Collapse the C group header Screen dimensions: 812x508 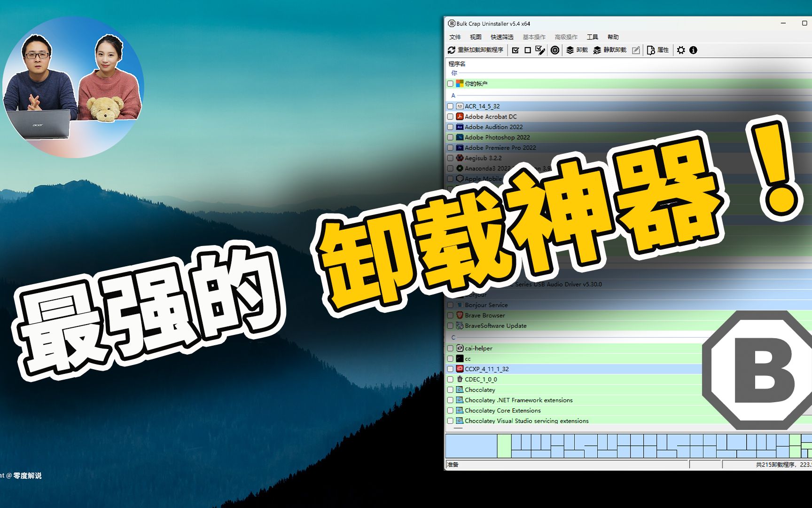[x=453, y=337]
